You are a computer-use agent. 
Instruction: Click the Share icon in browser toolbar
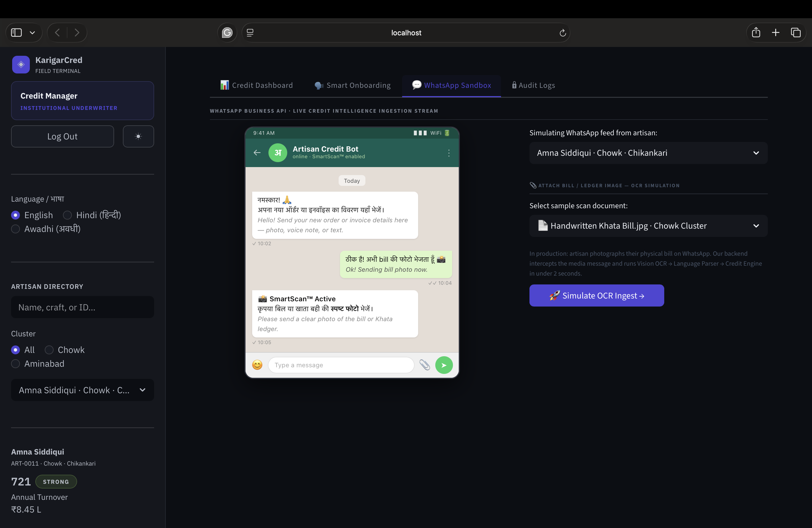(x=756, y=32)
